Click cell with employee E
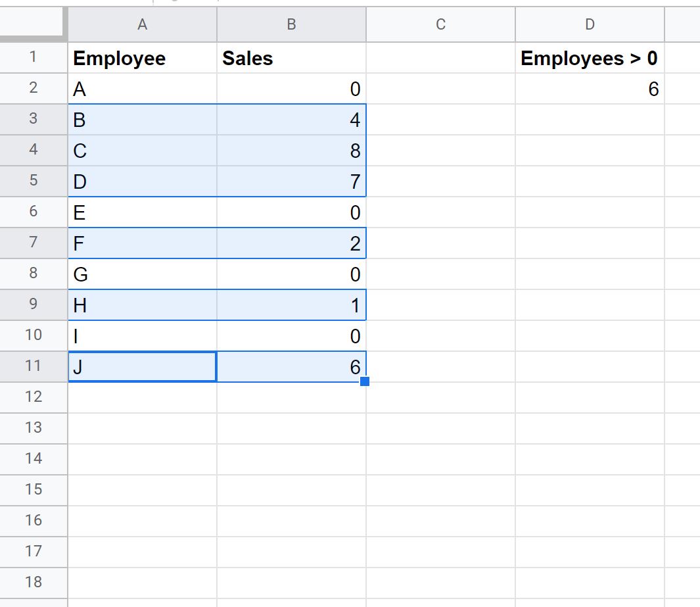 click(143, 212)
